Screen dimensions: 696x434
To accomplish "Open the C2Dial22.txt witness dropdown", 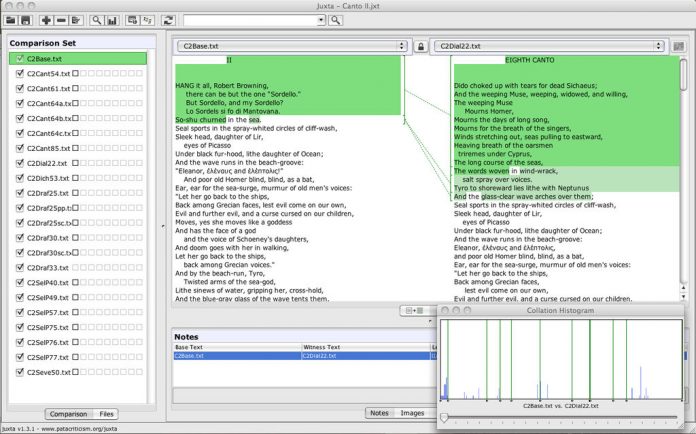I will pyautogui.click(x=549, y=46).
